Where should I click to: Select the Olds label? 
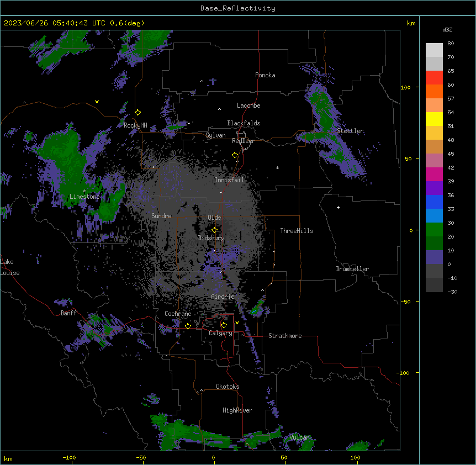pos(214,218)
